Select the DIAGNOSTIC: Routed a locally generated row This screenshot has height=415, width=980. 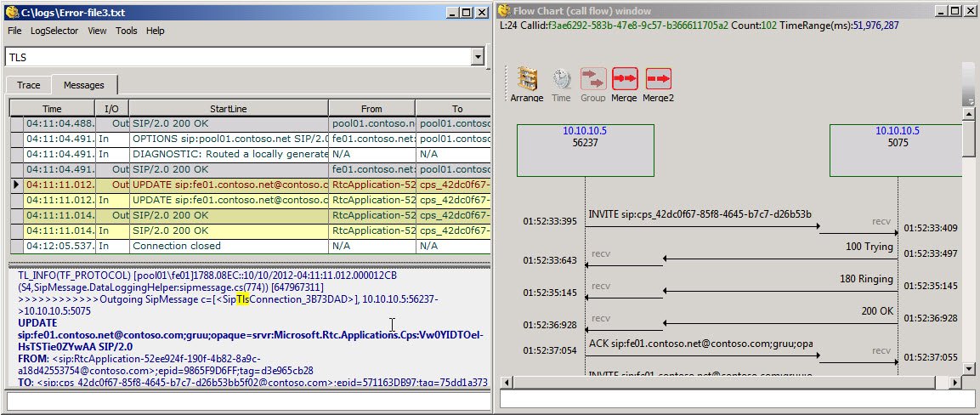pos(251,154)
